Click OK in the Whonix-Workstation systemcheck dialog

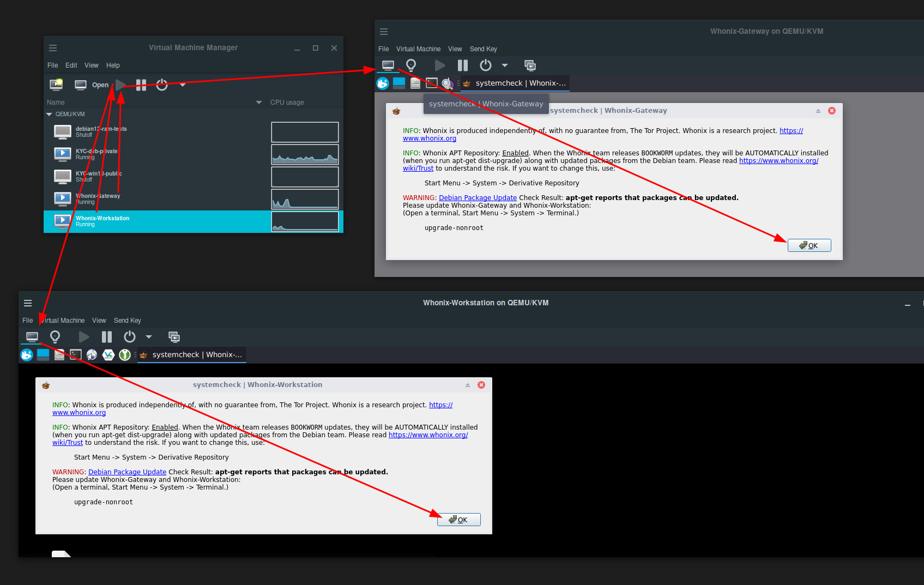pos(458,520)
